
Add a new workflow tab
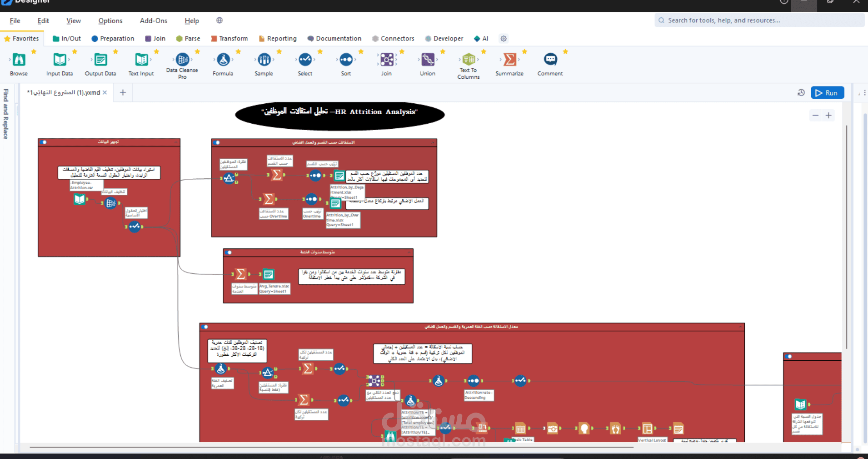click(x=123, y=93)
